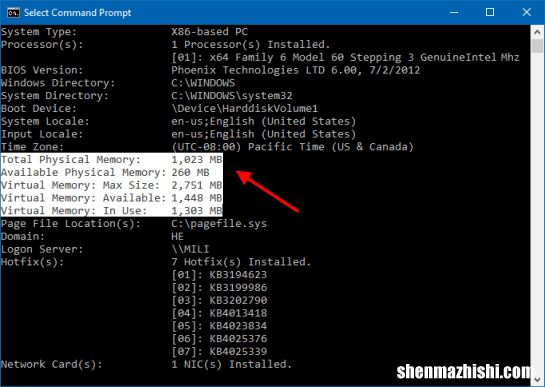This screenshot has height=387, width=545.
Task: Click '1 Processor(s) Installed.' text
Action: coord(251,45)
